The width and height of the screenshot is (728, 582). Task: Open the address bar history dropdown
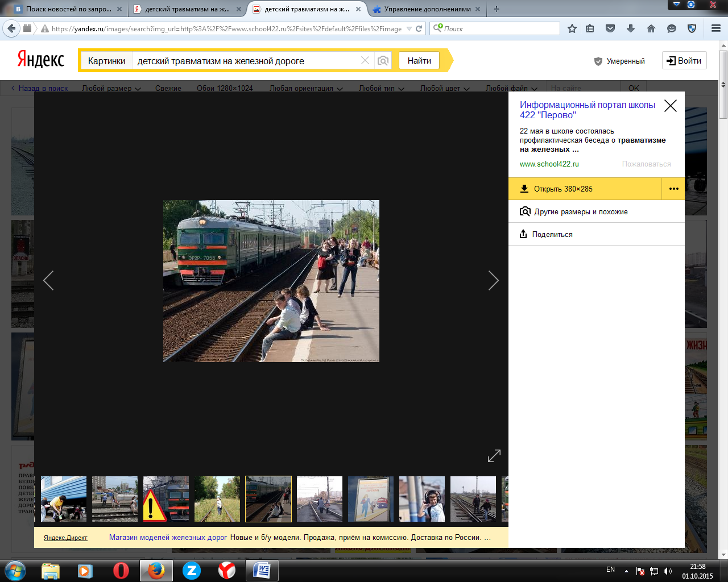[x=409, y=28]
